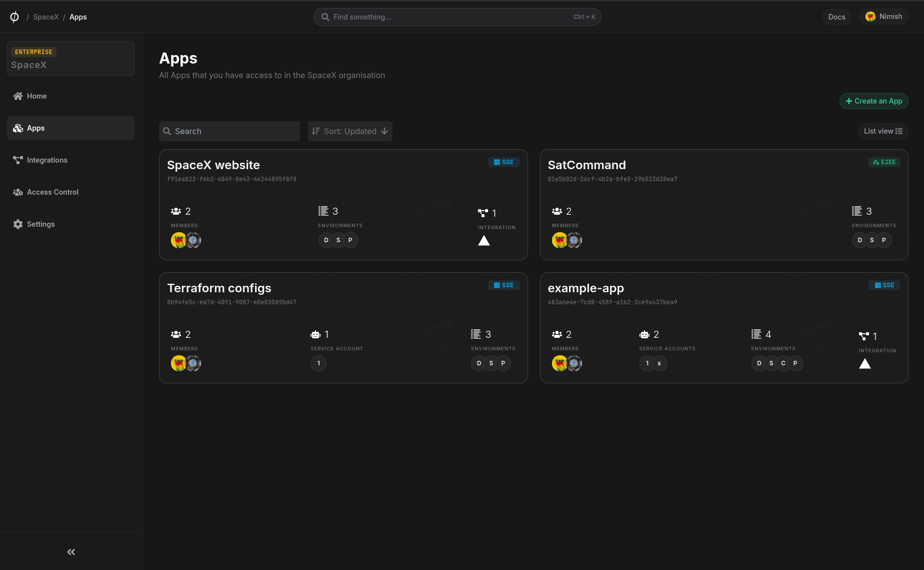Click the 'C' environment badge on example-app

pyautogui.click(x=783, y=363)
